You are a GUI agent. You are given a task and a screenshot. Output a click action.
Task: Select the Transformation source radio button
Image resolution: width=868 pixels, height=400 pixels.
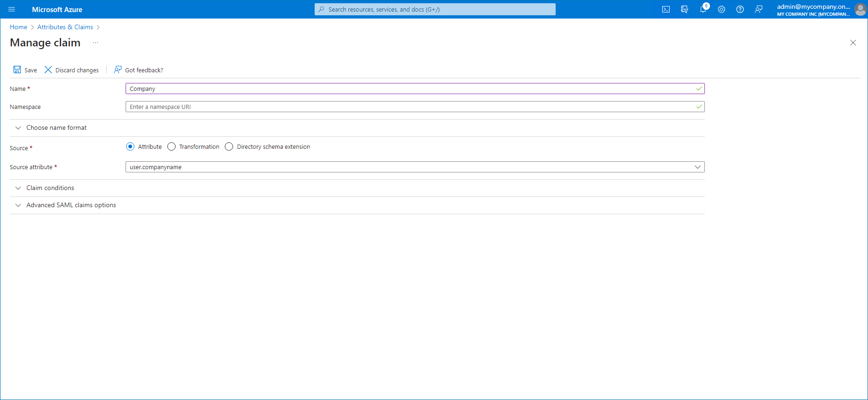171,146
